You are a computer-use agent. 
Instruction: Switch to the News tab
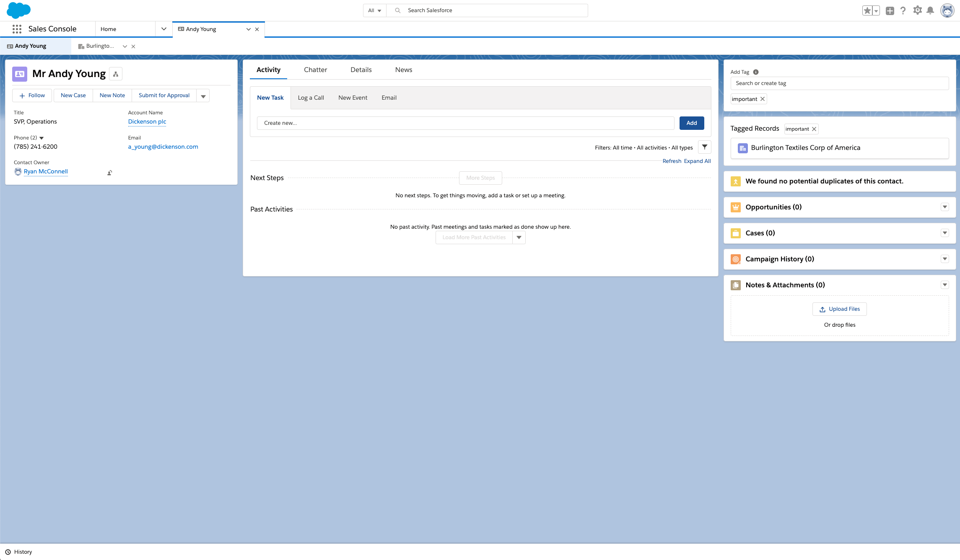[404, 70]
